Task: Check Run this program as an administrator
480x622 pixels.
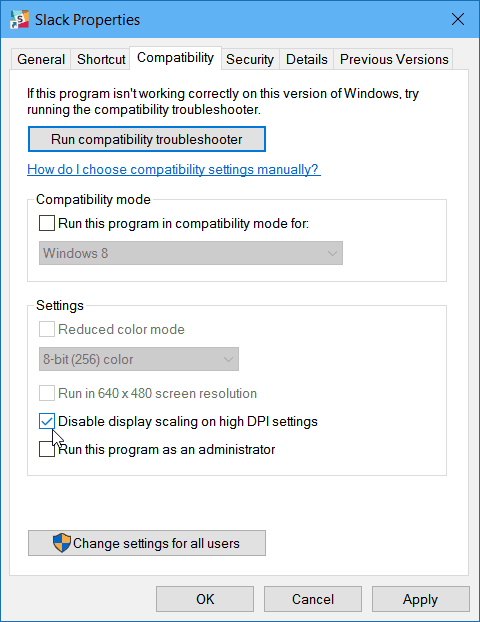Action: click(x=47, y=449)
